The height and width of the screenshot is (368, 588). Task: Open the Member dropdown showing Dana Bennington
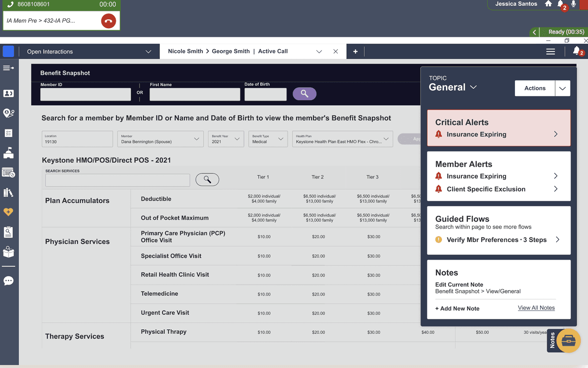tap(160, 139)
